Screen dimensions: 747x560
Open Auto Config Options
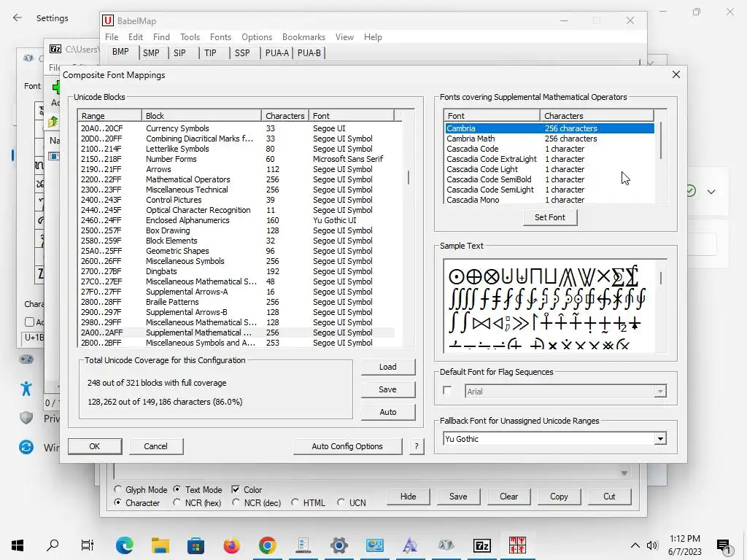pos(347,446)
